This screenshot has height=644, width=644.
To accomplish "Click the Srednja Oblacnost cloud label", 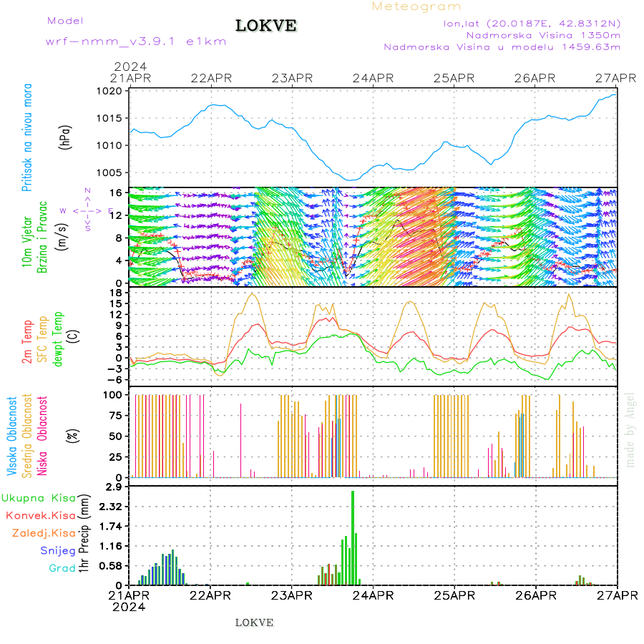I will [26, 436].
